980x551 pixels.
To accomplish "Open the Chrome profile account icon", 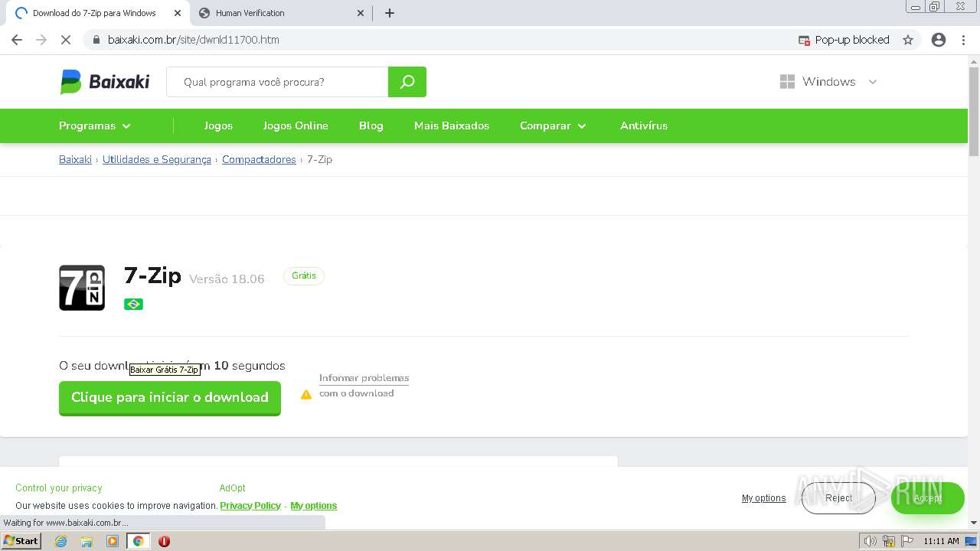I will pyautogui.click(x=939, y=40).
